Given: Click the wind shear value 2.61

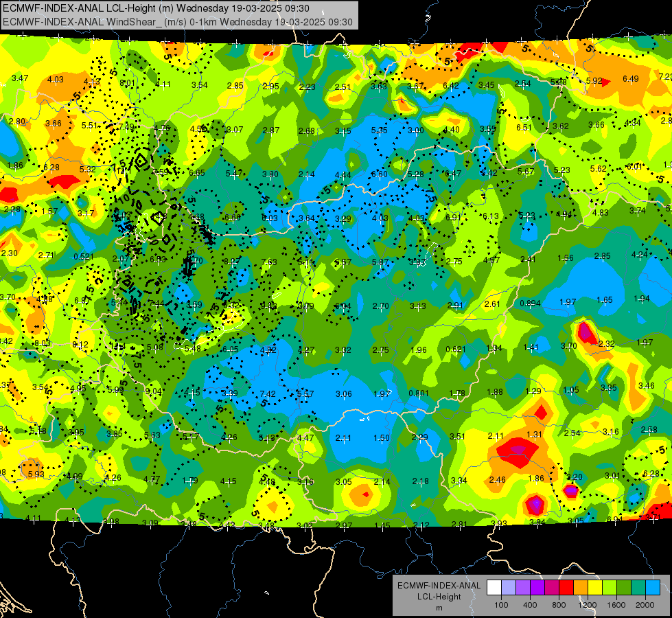Looking at the screenshot, I should click(x=492, y=304).
